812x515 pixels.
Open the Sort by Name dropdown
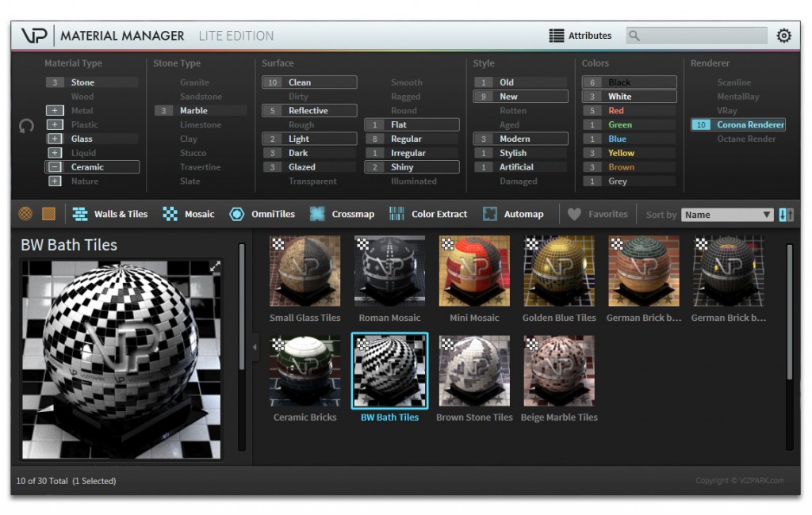[727, 213]
